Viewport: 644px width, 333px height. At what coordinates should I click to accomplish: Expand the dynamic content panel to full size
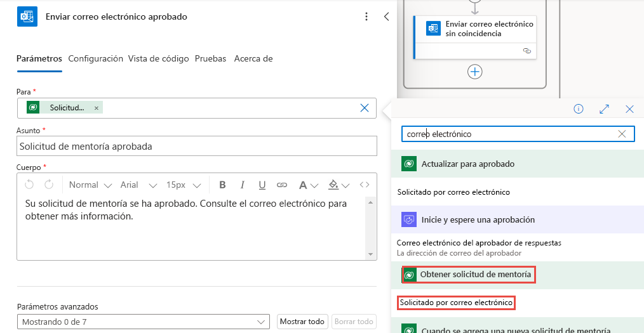click(604, 108)
